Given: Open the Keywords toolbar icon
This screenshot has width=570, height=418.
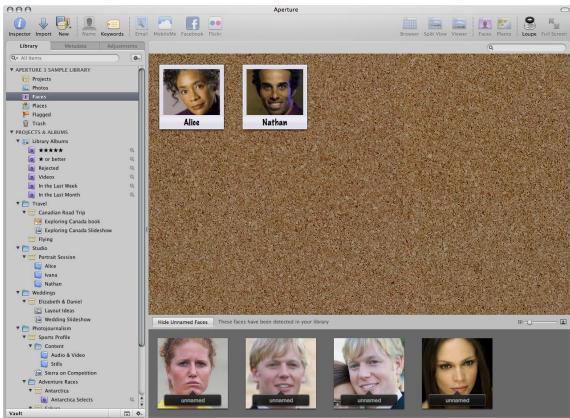Looking at the screenshot, I should [112, 24].
